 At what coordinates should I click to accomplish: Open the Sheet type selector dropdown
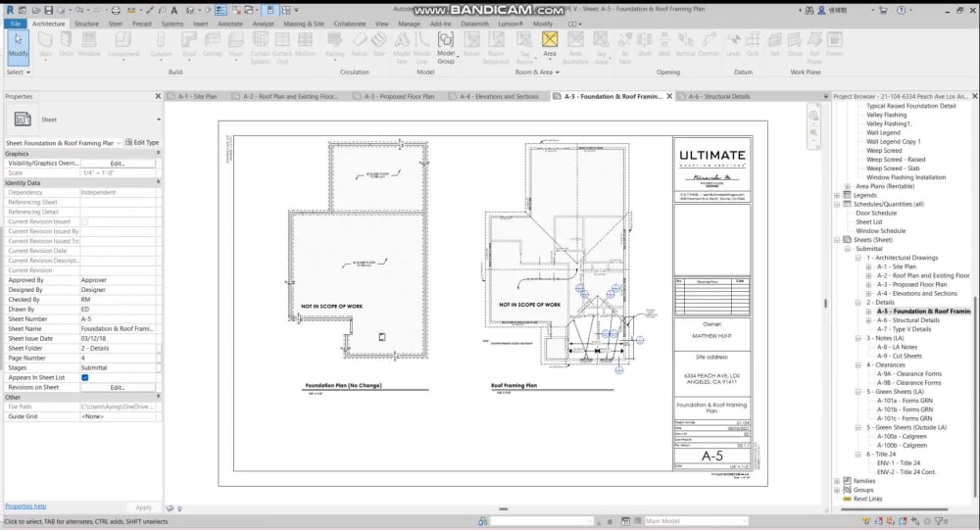(x=158, y=120)
